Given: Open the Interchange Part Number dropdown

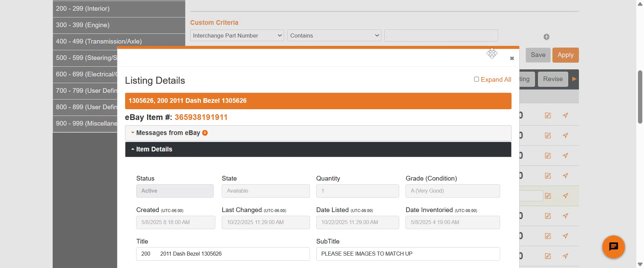Looking at the screenshot, I should tap(237, 36).
